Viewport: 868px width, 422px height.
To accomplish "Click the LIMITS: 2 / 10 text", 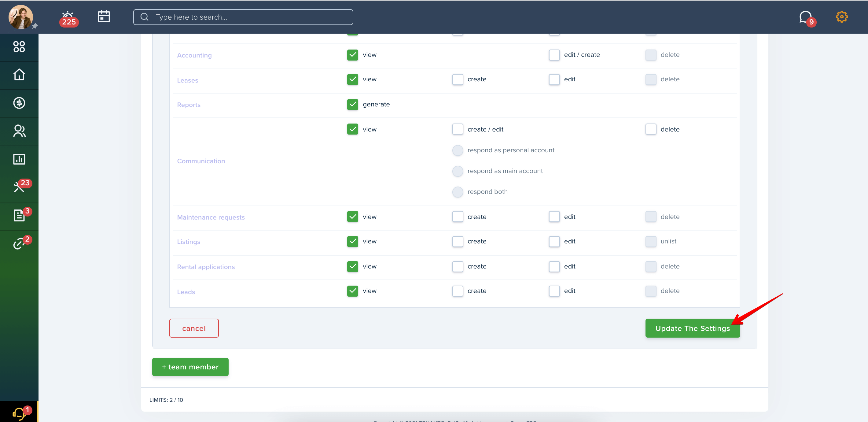I will [x=166, y=400].
